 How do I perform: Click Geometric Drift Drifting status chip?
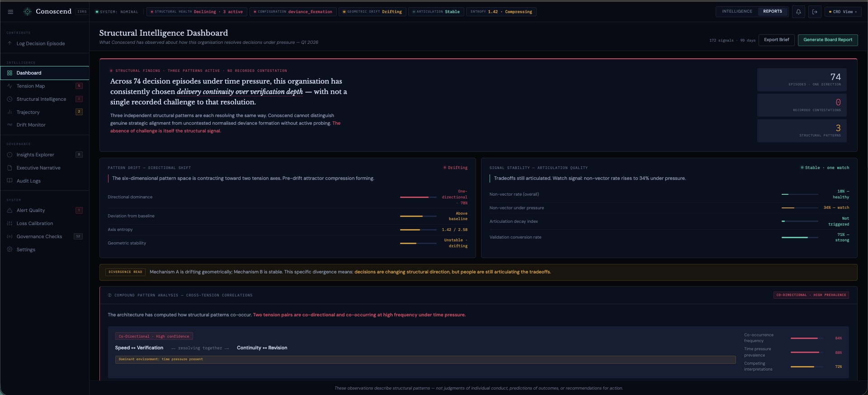[x=373, y=12]
